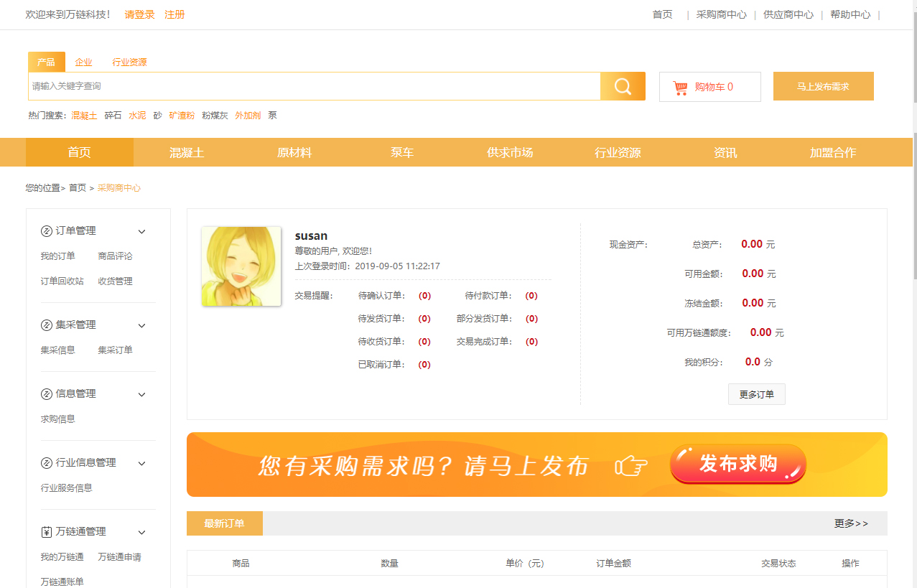
Task: Click the 订单管理 section icon
Action: (x=47, y=231)
